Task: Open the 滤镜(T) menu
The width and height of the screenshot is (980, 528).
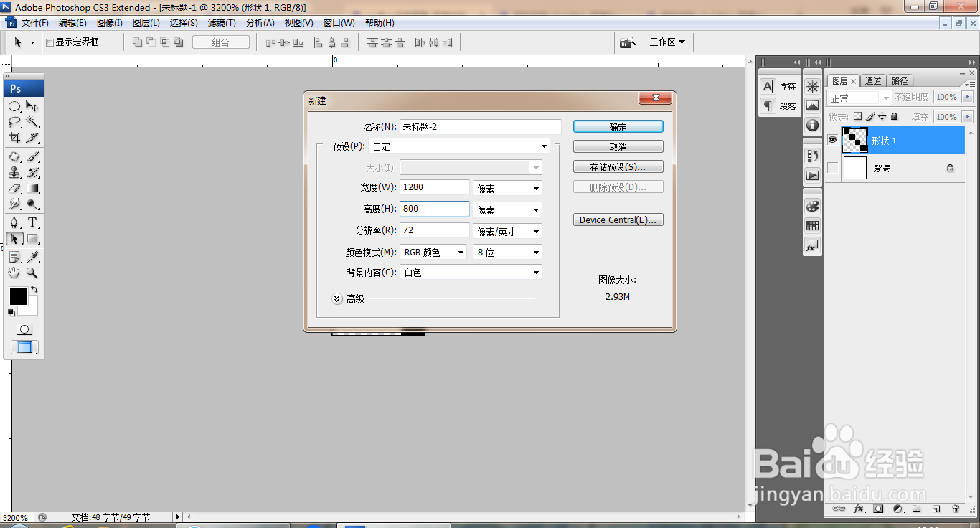Action: pyautogui.click(x=222, y=23)
